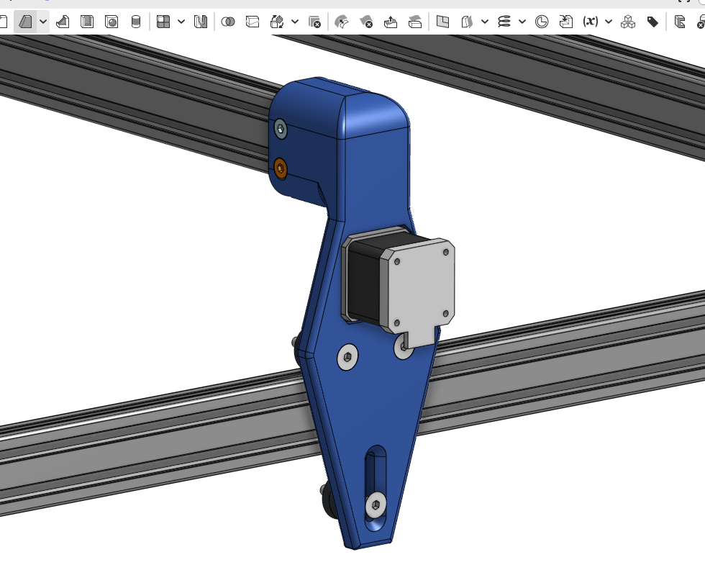Open the Chamfer tool dropdown arrow

pyautogui.click(x=43, y=22)
